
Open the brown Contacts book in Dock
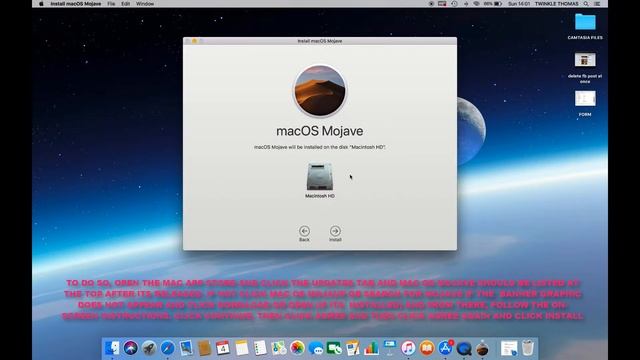(x=204, y=348)
